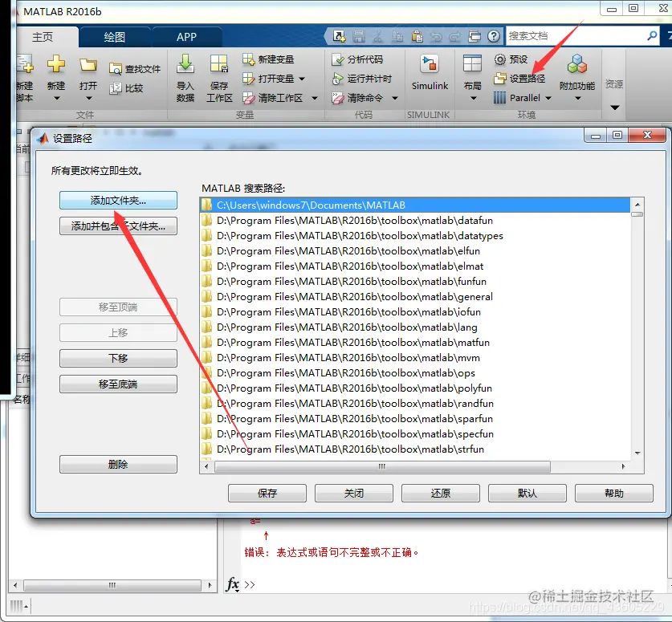Select the toolbox\matlab\elmat path row
Viewport: 672px width, 622px height.
click(x=415, y=266)
